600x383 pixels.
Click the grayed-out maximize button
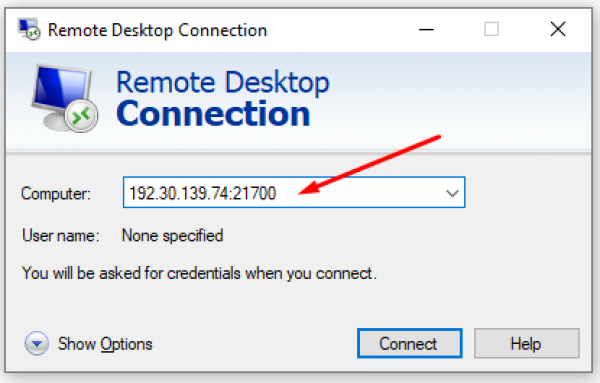pyautogui.click(x=491, y=29)
